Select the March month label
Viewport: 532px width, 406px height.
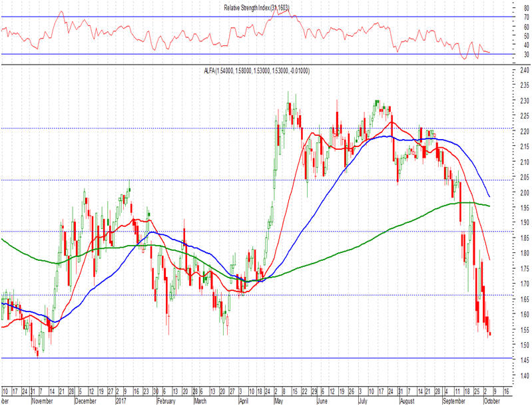pyautogui.click(x=200, y=401)
